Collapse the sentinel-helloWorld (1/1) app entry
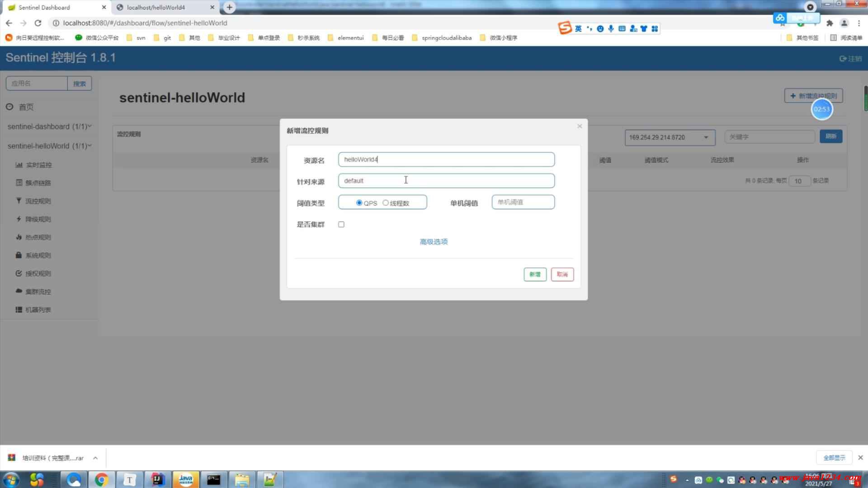The width and height of the screenshot is (868, 488). pyautogui.click(x=49, y=146)
